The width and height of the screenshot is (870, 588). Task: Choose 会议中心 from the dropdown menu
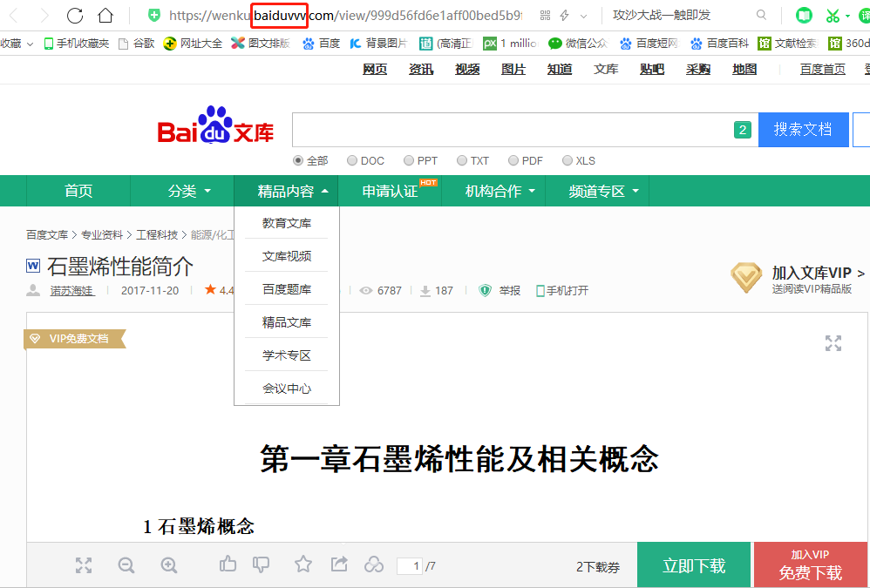click(x=287, y=389)
